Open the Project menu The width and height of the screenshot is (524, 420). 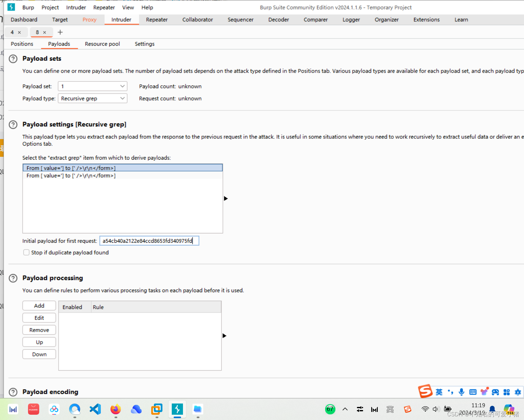[x=50, y=7]
